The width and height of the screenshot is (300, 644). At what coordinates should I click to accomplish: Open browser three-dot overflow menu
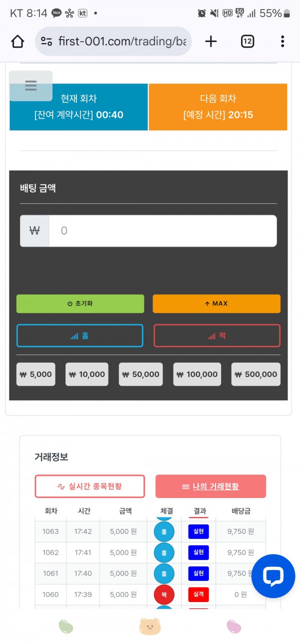282,42
